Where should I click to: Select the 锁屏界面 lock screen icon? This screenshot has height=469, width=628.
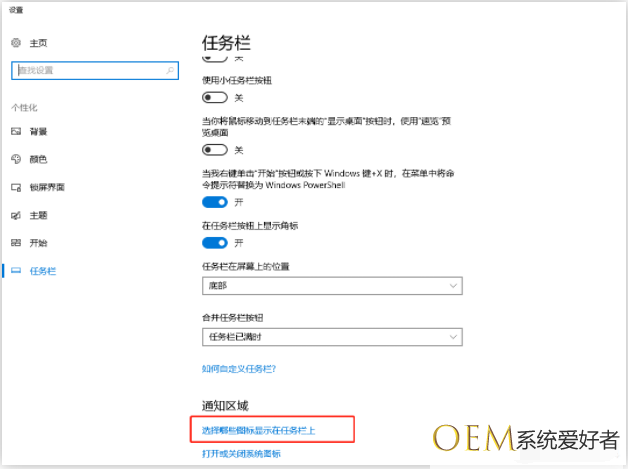point(16,187)
